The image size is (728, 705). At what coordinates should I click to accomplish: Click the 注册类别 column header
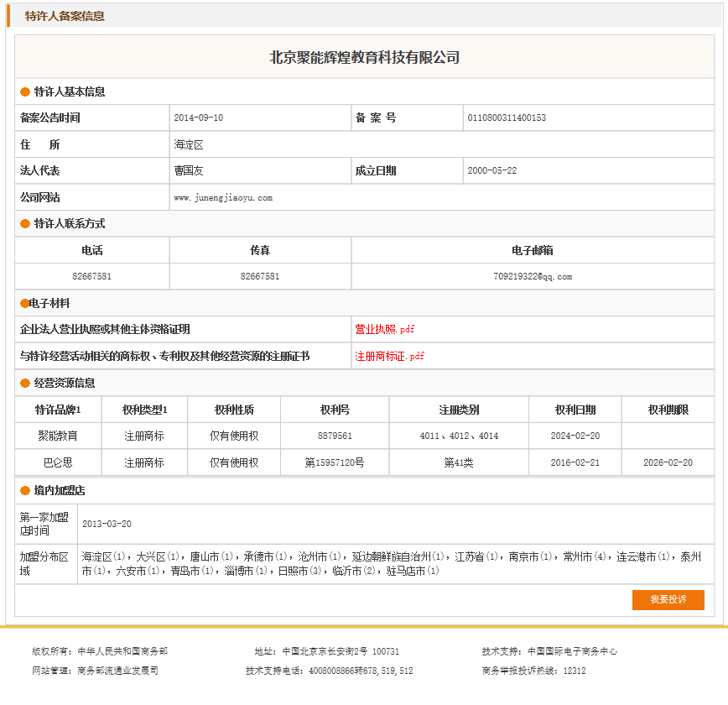459,410
